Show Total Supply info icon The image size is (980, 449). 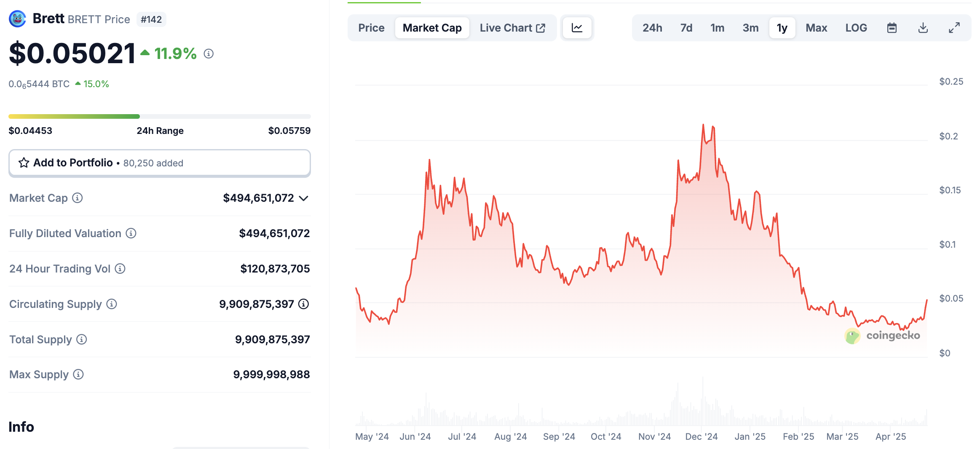82,339
